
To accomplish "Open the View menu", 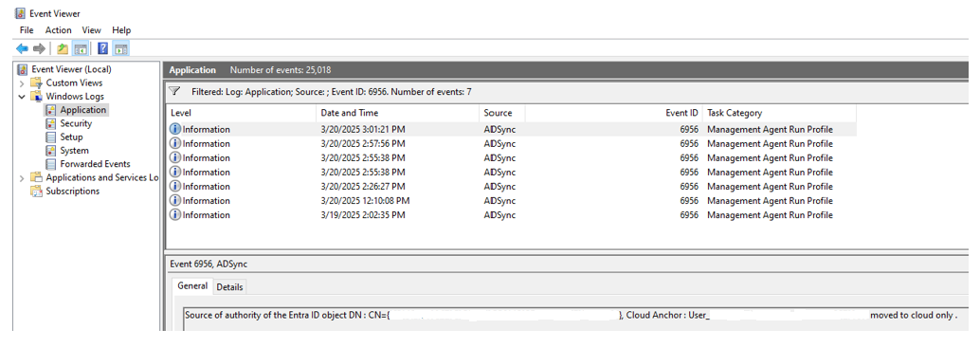I will [x=91, y=30].
